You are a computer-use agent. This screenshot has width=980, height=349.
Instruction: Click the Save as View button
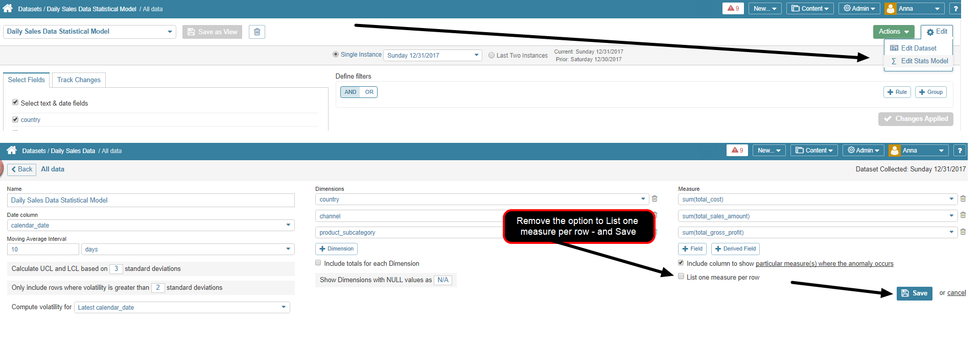pos(212,32)
